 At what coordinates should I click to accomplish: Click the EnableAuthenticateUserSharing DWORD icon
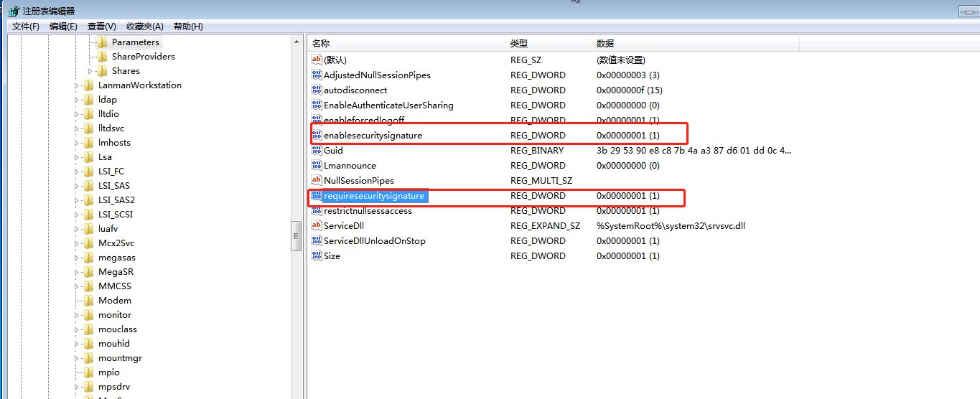(317, 105)
